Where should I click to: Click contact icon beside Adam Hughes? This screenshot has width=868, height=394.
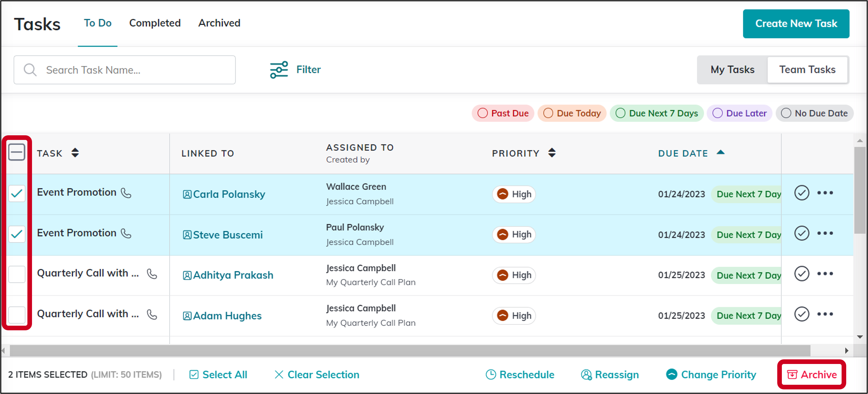(187, 316)
